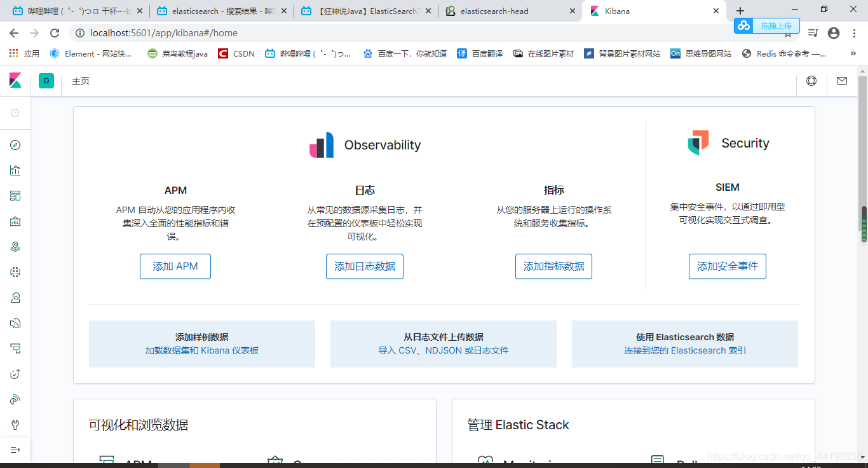Open Metrics icon in sidebar
Viewport: 868px width, 468px height.
[15, 298]
